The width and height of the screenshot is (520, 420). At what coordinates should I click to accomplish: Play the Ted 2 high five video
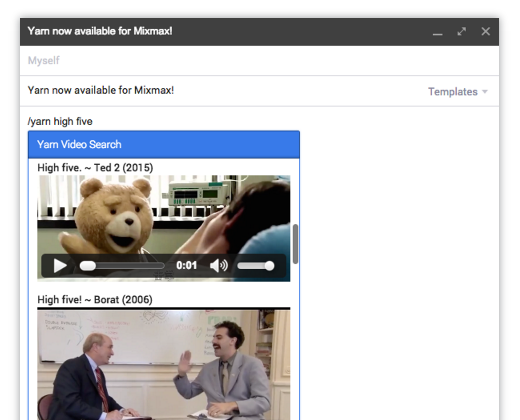pos(60,266)
